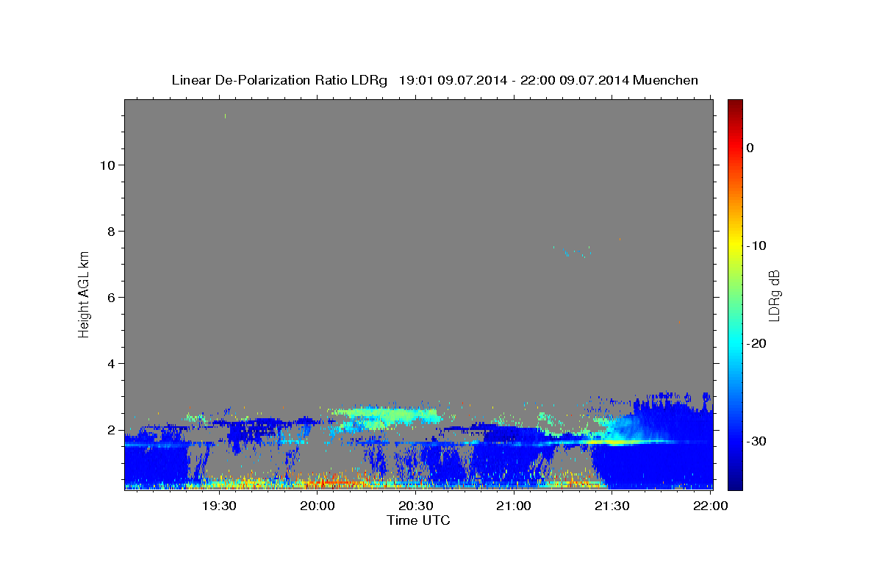Click the 'Muenchen' location text in title
Image resolution: width=882 pixels, height=588 pixels.
666,80
